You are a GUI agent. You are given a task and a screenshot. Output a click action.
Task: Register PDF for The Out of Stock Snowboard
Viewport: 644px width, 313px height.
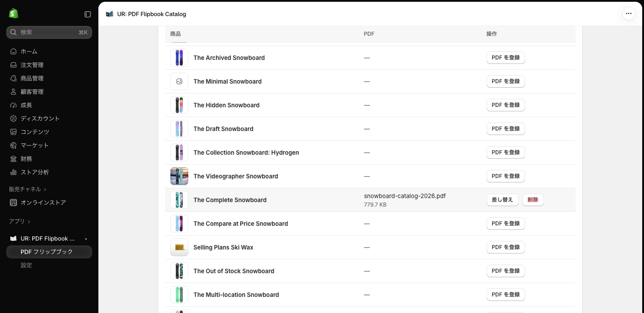(x=505, y=271)
